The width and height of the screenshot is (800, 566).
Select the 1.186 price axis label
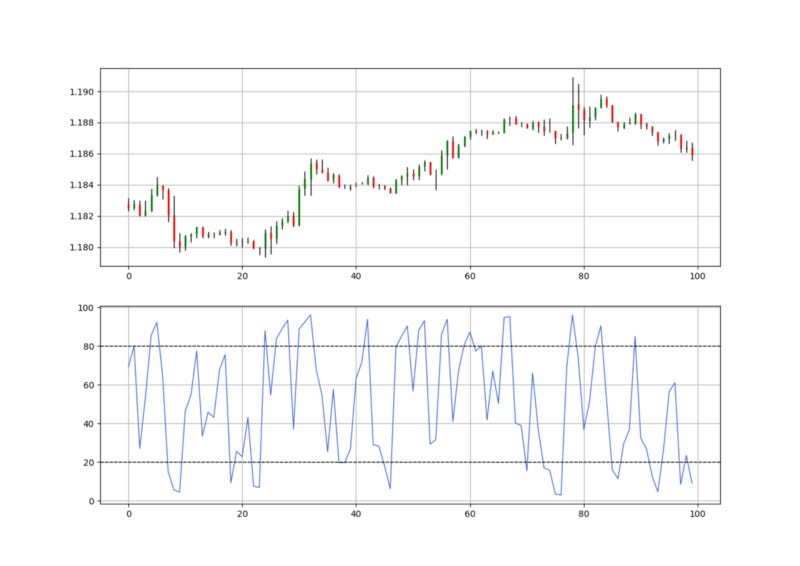82,154
